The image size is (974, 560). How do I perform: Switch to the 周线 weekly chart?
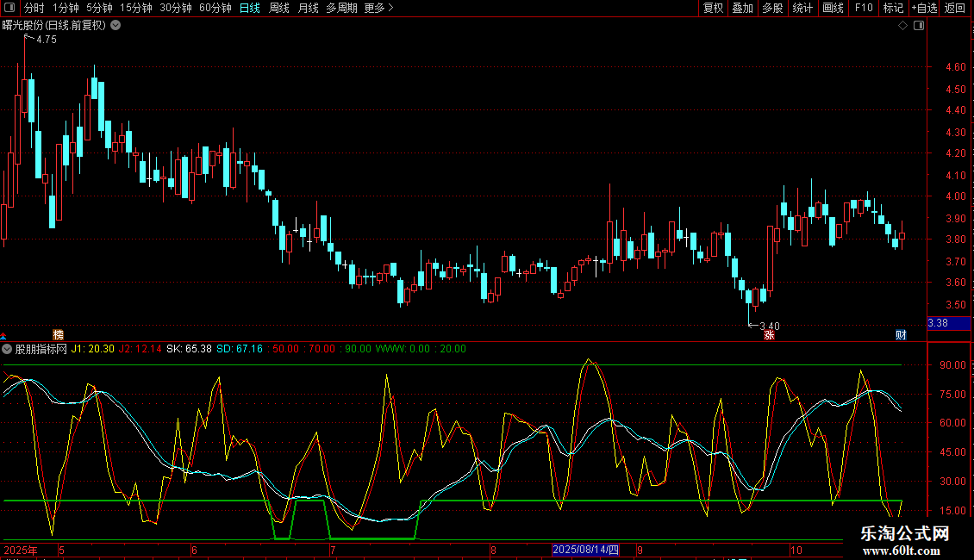coord(279,8)
